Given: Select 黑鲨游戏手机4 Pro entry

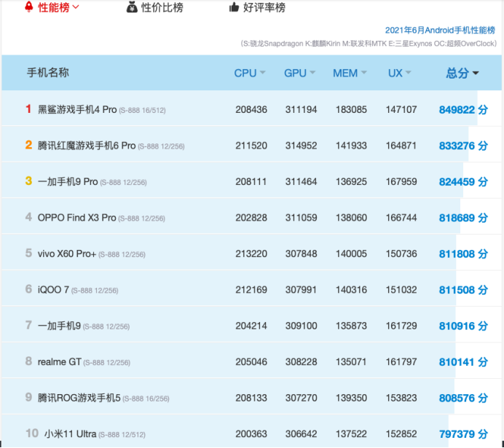Looking at the screenshot, I should pos(77,109).
